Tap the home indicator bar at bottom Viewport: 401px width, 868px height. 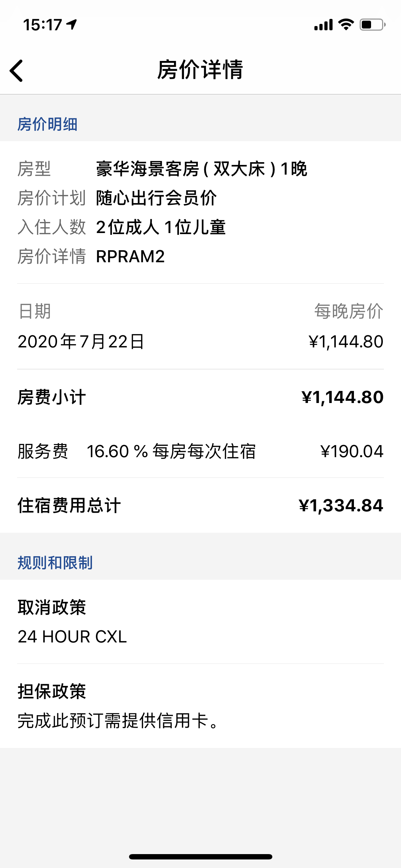201,857
